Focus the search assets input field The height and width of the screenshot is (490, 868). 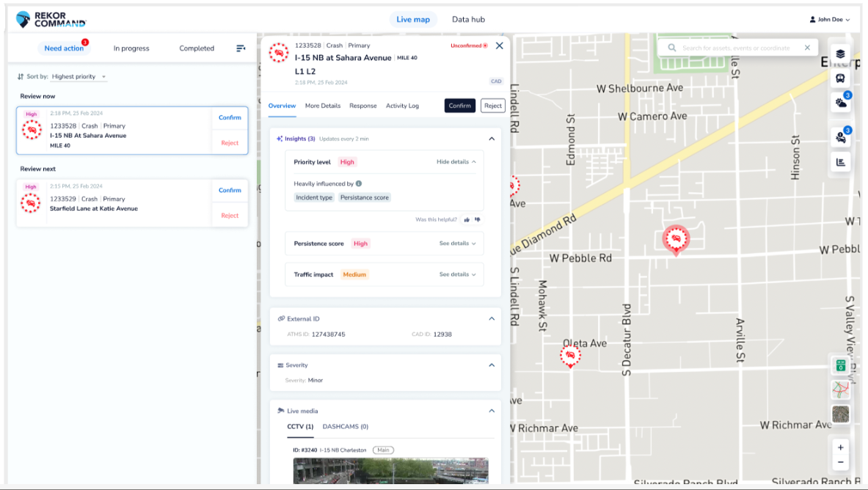tap(736, 48)
